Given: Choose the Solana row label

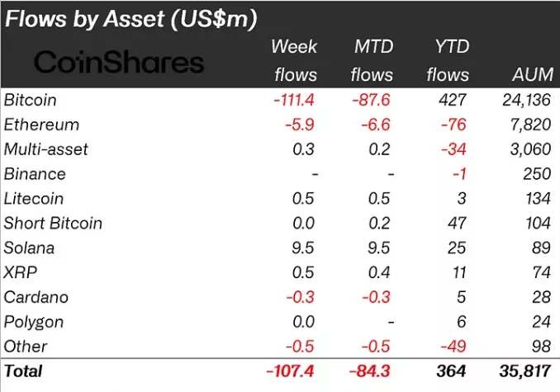Looking at the screenshot, I should pyautogui.click(x=30, y=248).
